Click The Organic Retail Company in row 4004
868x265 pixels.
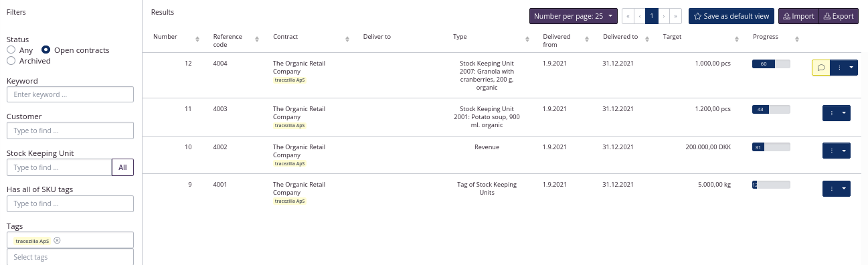(299, 68)
